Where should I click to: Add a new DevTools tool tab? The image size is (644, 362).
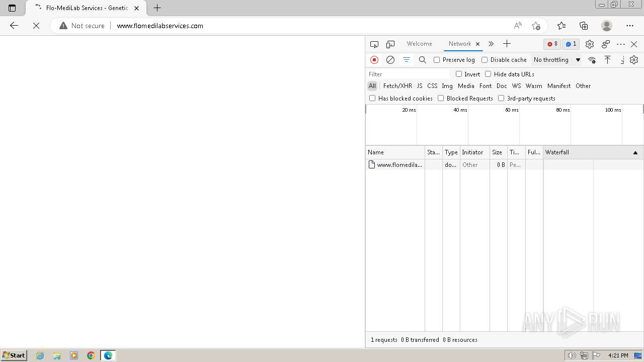click(x=507, y=44)
